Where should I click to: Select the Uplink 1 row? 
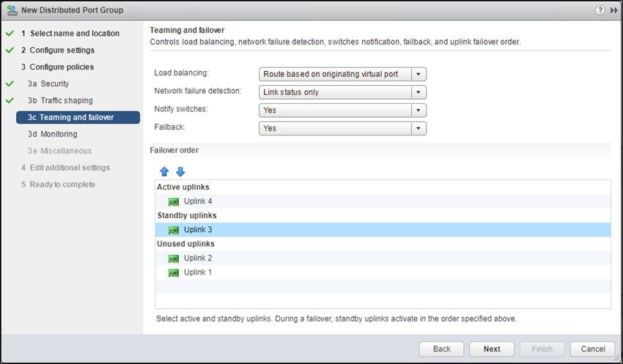(383, 272)
